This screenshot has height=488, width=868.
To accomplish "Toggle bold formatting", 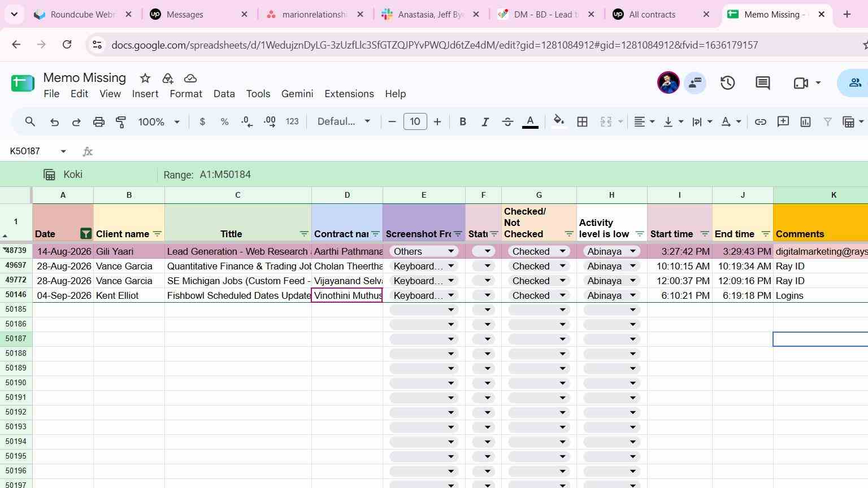I will 463,121.
